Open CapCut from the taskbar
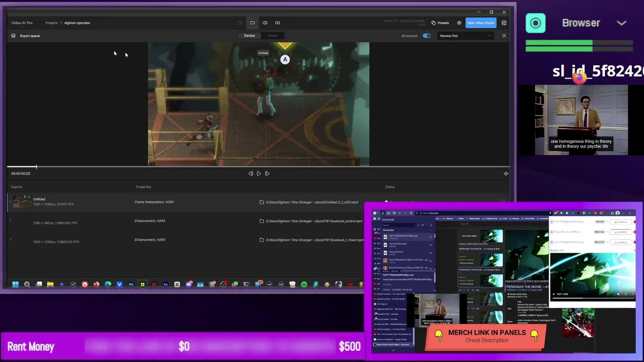Screen dimensions: 644x362 (177, 285)
